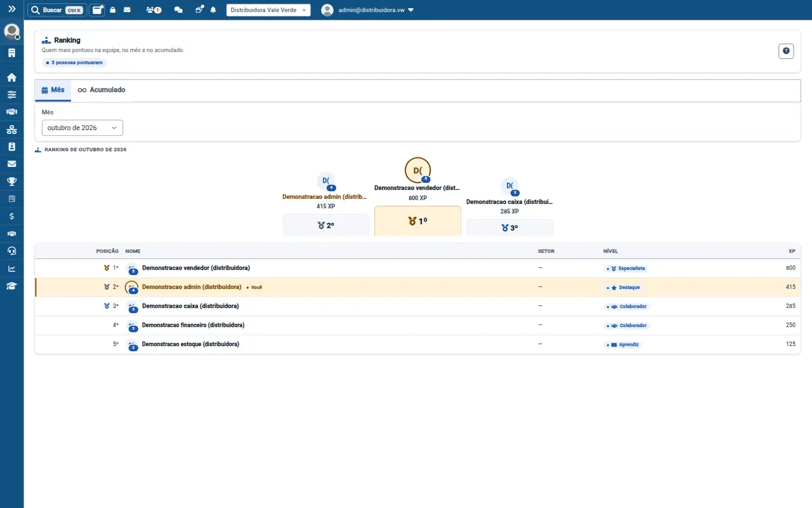Open the headset support icon in sidebar

pos(11,251)
